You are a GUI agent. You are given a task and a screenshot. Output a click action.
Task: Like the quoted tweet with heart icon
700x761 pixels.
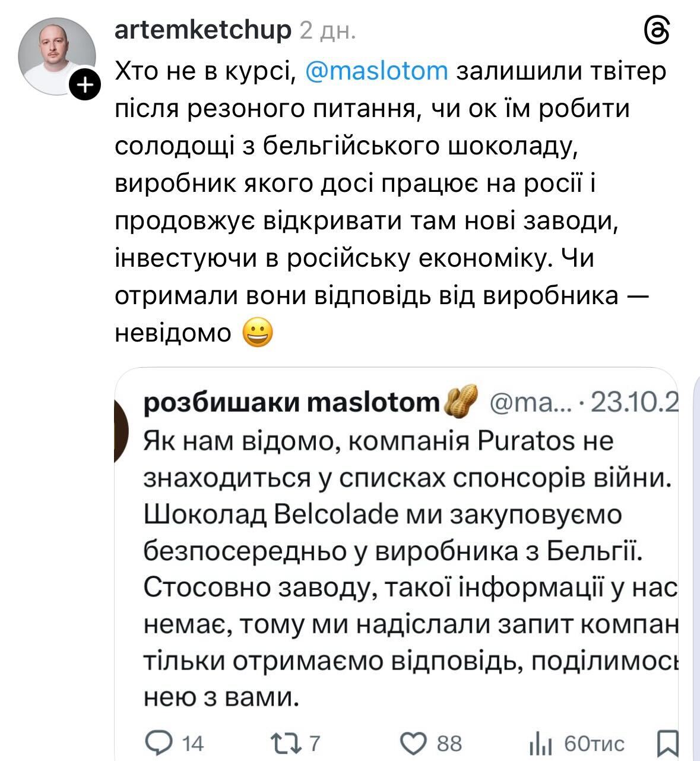coord(413,743)
